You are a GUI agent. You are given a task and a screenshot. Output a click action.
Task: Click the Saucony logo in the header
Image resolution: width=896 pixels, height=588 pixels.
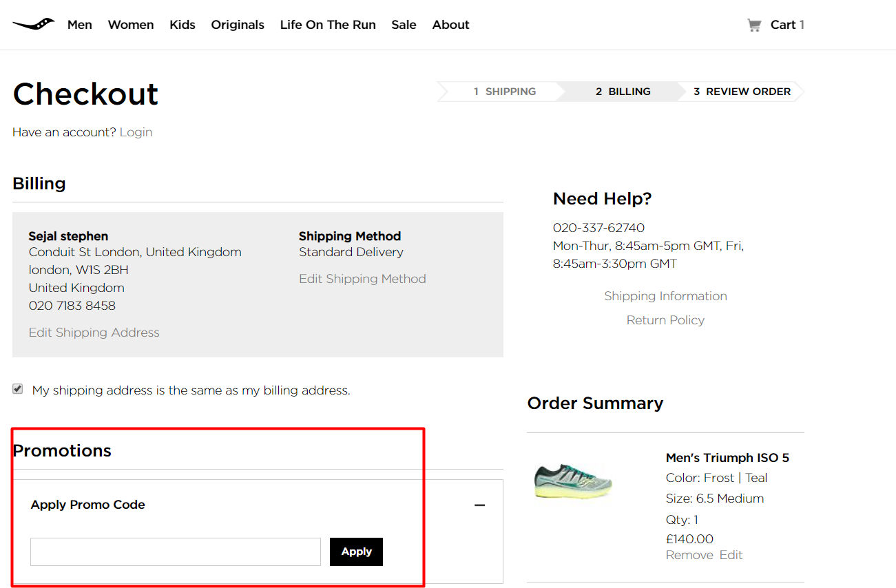[33, 23]
